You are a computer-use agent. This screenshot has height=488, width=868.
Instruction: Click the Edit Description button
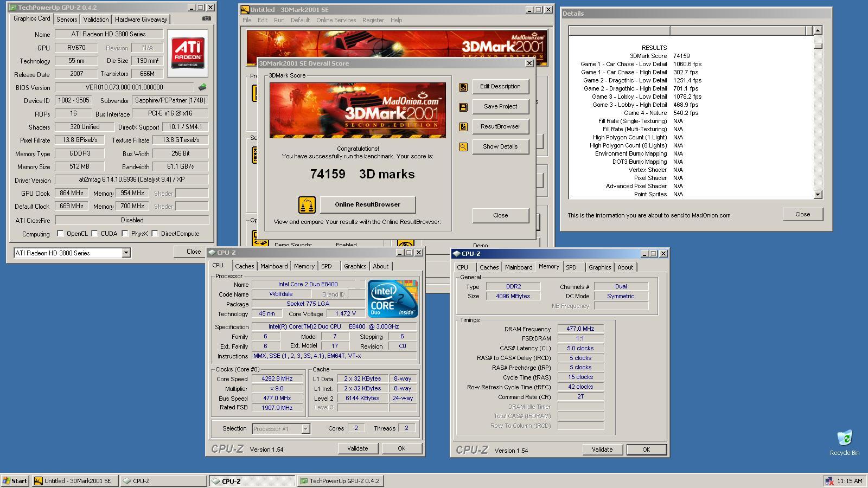(x=500, y=87)
